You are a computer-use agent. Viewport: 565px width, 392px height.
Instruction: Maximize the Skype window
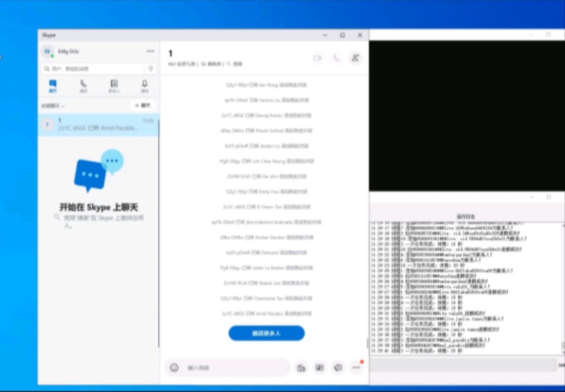(342, 35)
